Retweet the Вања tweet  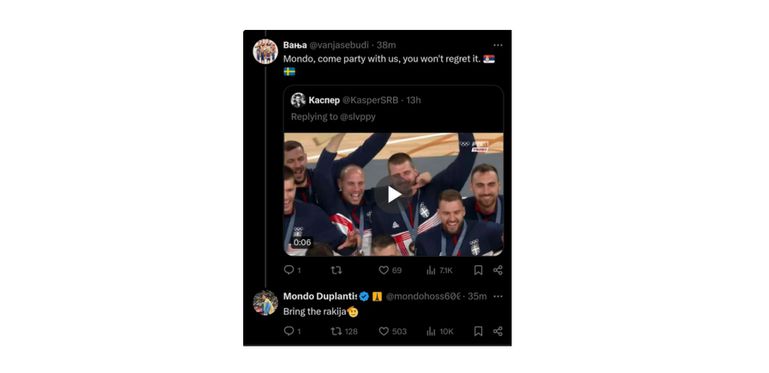[x=336, y=270]
